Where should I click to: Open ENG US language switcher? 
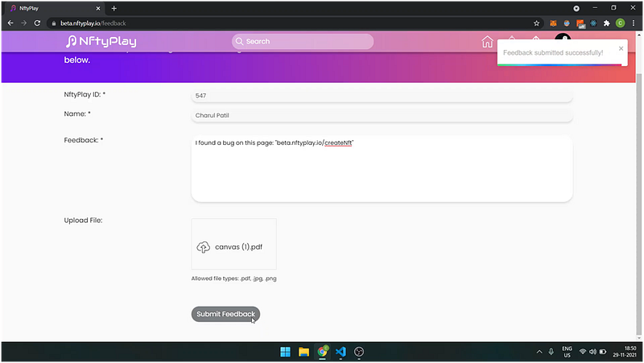point(568,352)
